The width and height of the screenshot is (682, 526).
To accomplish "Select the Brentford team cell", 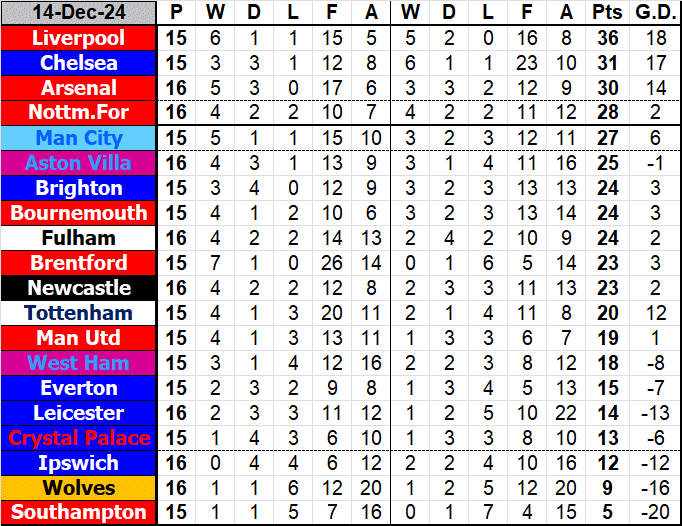I will point(79,263).
